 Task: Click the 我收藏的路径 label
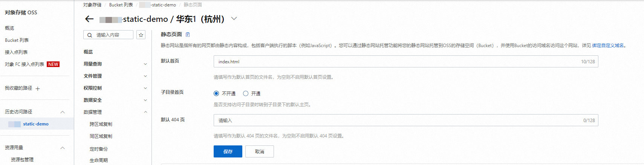click(18, 88)
